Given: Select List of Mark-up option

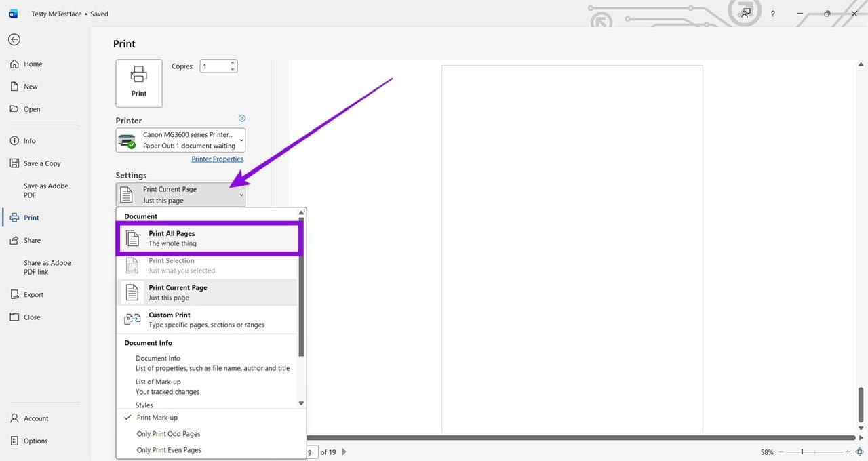Looking at the screenshot, I should (x=167, y=386).
